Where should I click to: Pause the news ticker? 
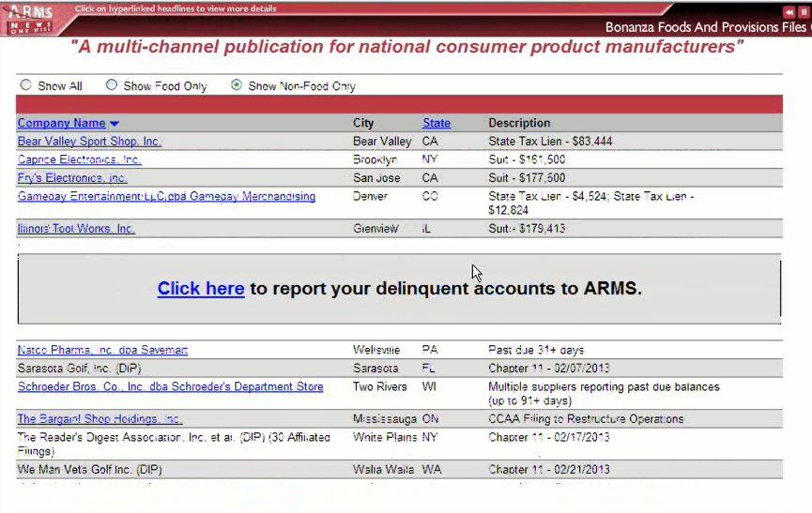(x=804, y=12)
